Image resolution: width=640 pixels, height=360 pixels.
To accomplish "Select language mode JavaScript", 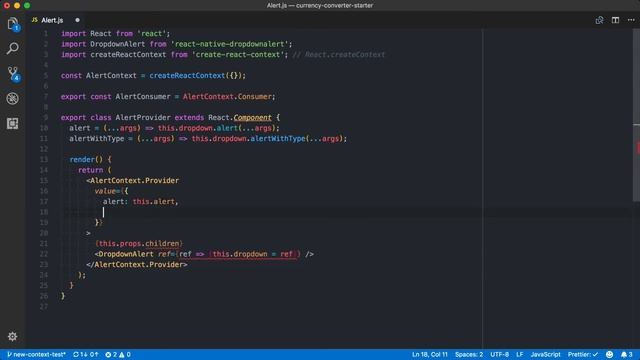I will click(x=545, y=354).
